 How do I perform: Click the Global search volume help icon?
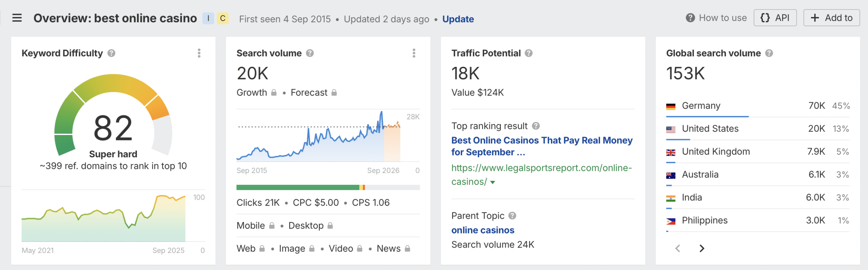[x=769, y=53]
